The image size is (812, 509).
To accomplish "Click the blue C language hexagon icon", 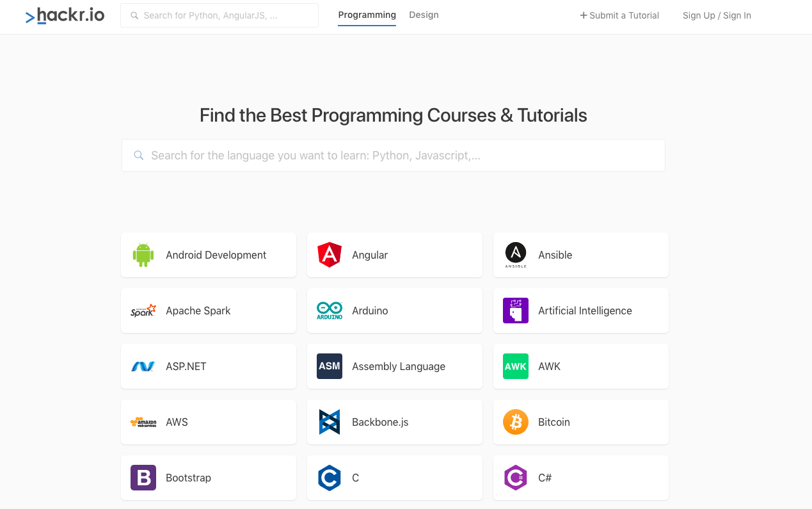I will pos(330,478).
